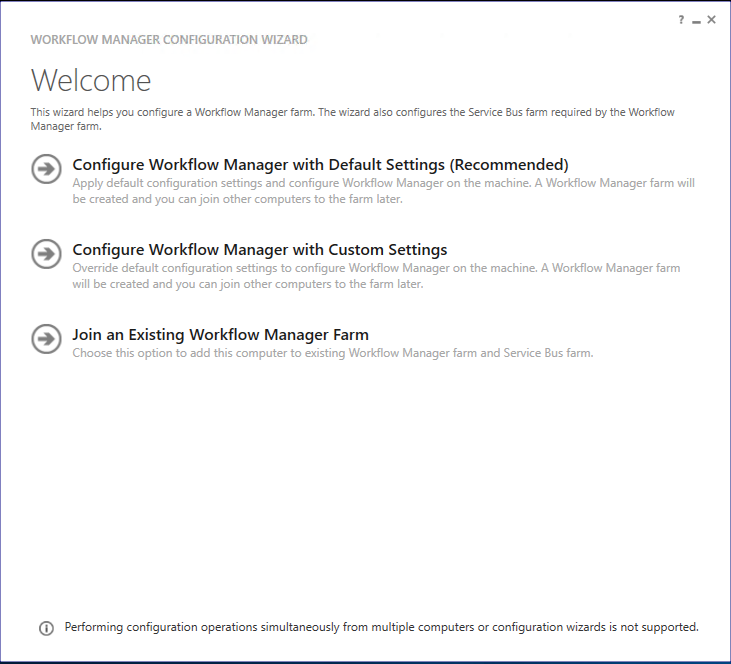Viewport: 731px width, 664px height.
Task: Select Configure Workflow Manager with Custom Settings
Action: point(260,250)
